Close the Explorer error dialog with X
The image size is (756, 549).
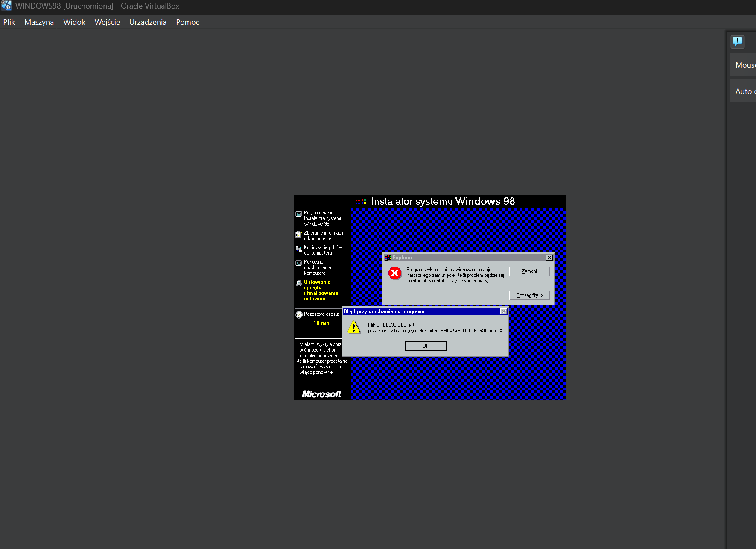point(549,258)
